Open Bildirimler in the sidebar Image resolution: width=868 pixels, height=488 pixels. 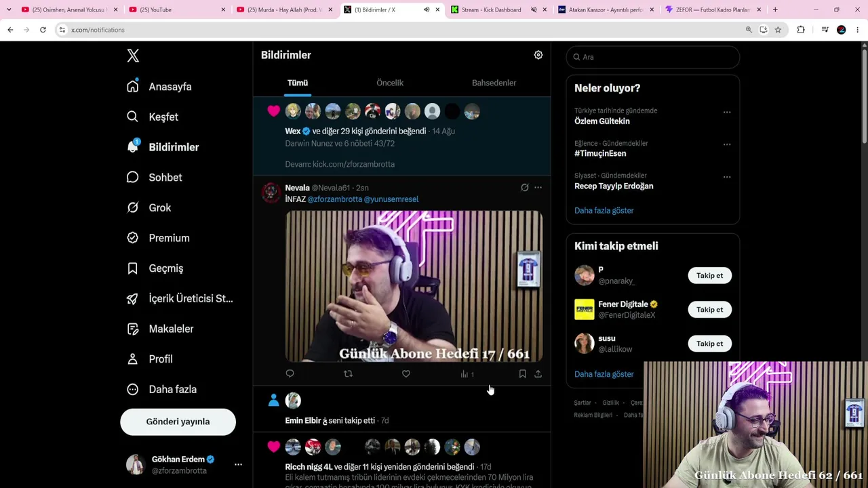point(163,147)
